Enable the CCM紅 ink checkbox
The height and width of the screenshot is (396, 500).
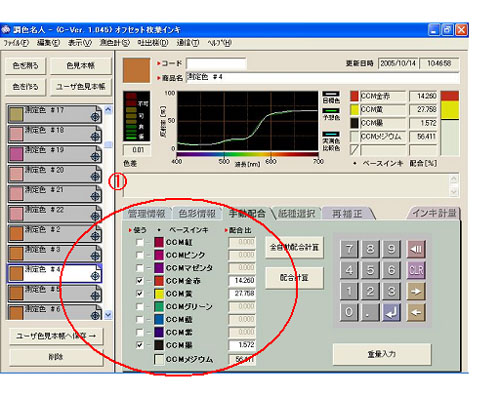coord(140,242)
